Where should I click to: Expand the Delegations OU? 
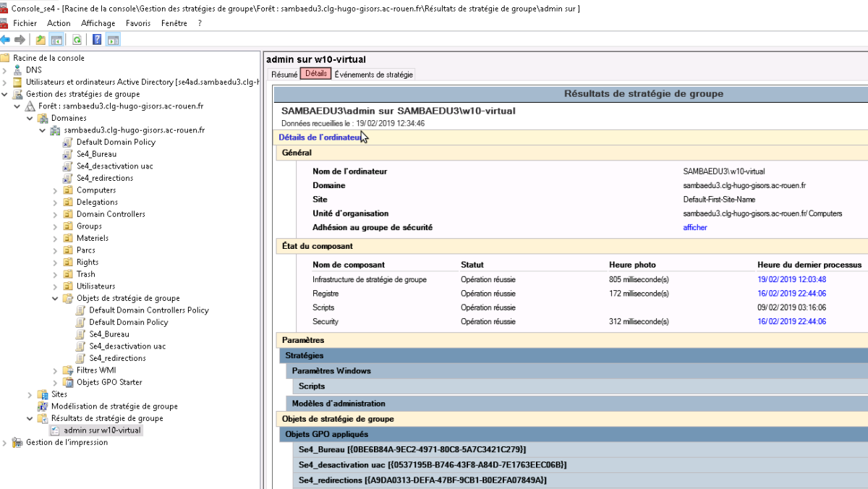56,202
